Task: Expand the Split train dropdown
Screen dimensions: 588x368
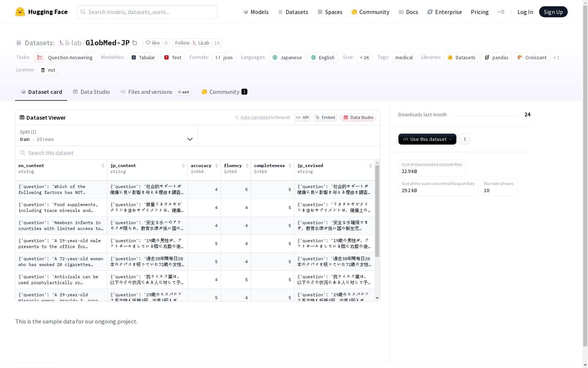Action: click(106, 135)
